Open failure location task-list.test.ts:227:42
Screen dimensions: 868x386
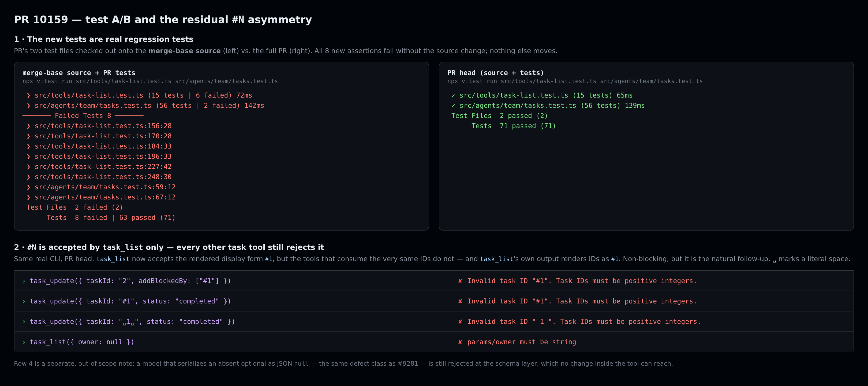(103, 166)
